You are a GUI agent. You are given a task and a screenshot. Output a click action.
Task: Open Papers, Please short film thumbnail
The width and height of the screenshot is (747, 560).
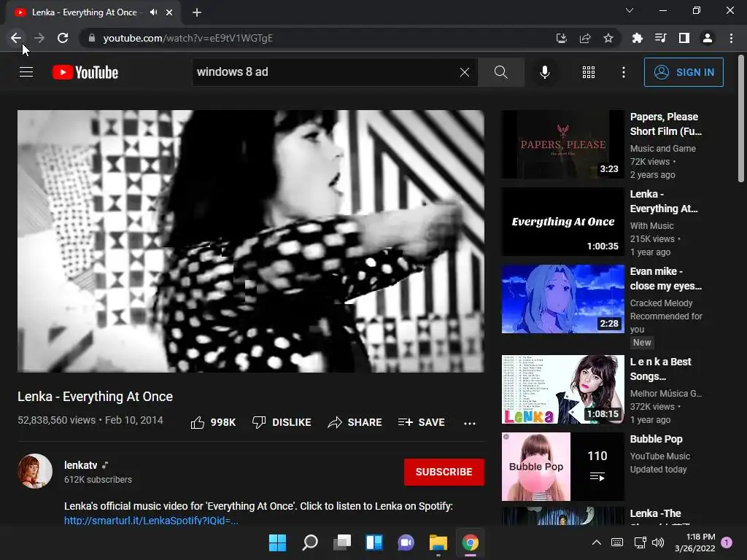pyautogui.click(x=562, y=145)
